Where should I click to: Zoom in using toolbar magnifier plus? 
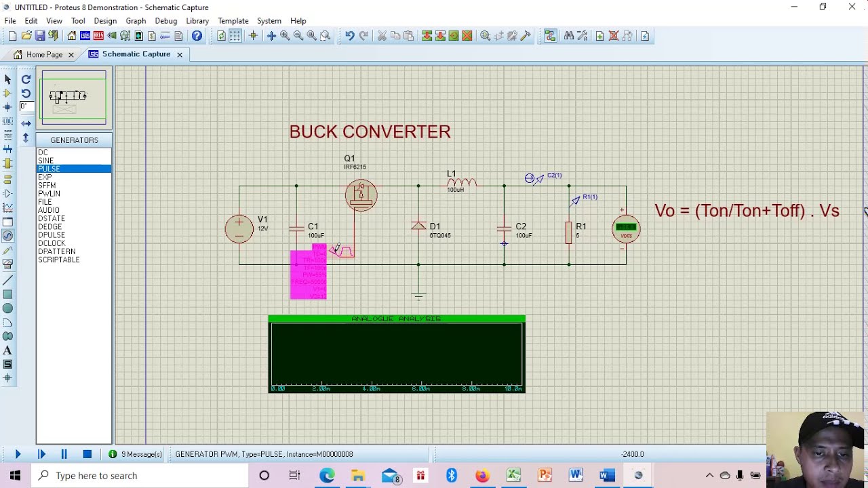coord(285,36)
